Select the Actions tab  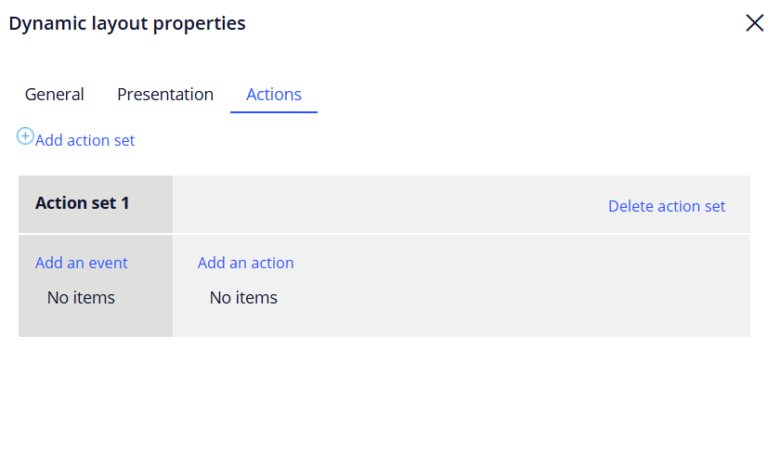pos(274,94)
